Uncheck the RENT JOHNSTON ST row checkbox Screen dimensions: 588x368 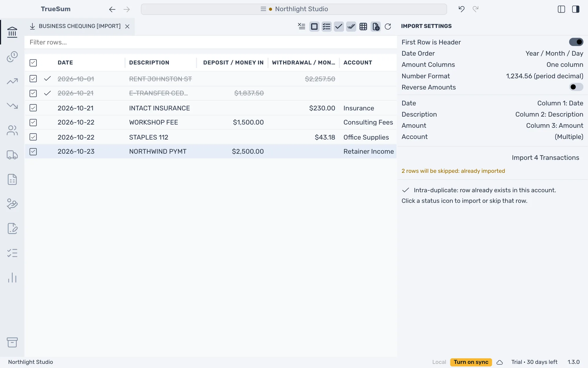click(33, 79)
